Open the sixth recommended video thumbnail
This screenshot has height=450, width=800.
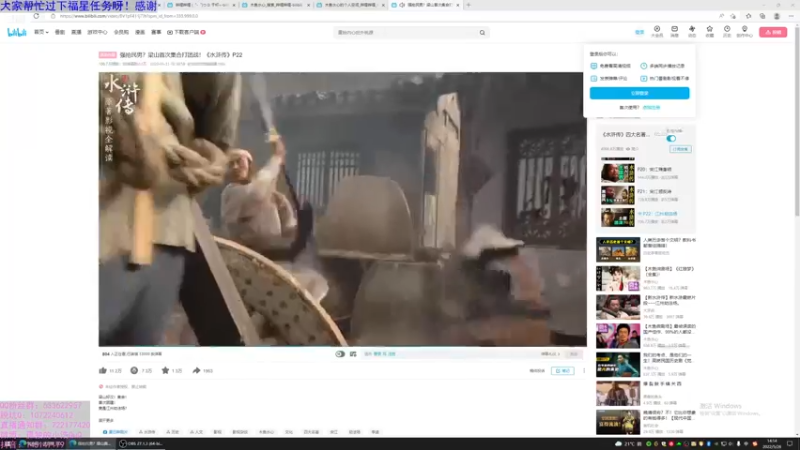(x=618, y=393)
